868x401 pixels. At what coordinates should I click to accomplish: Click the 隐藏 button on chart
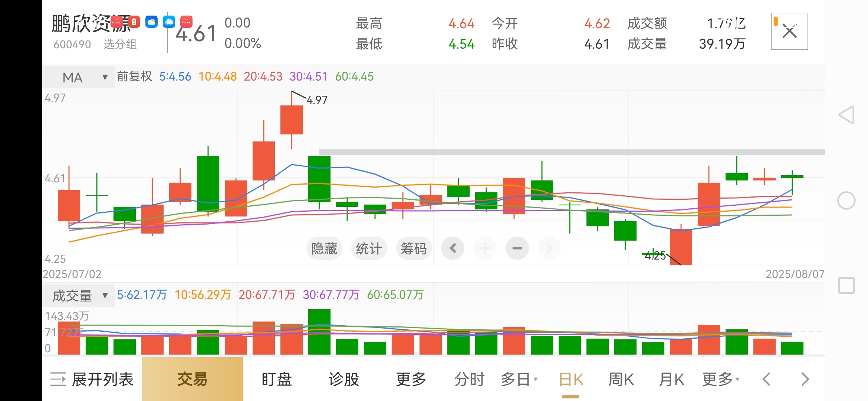(324, 248)
